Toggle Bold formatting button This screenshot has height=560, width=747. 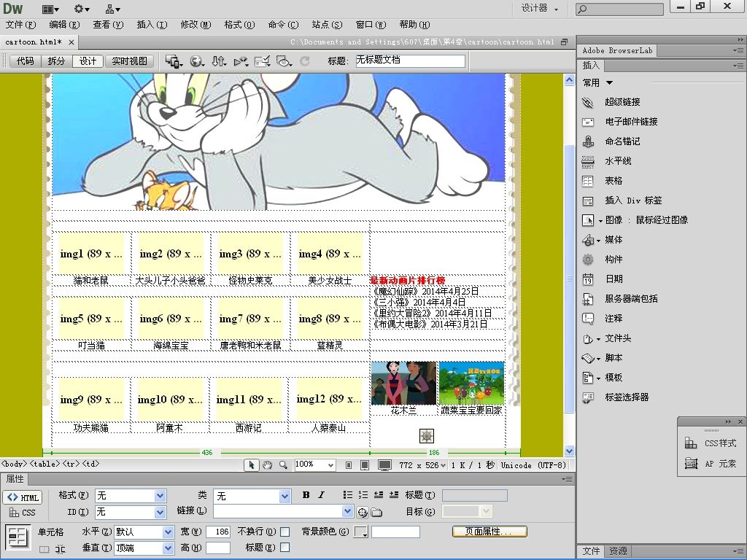pos(306,495)
